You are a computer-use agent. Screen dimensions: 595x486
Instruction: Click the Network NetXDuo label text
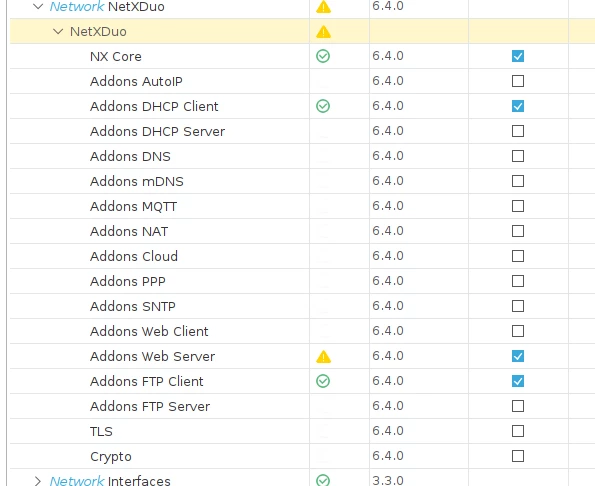pos(107,6)
